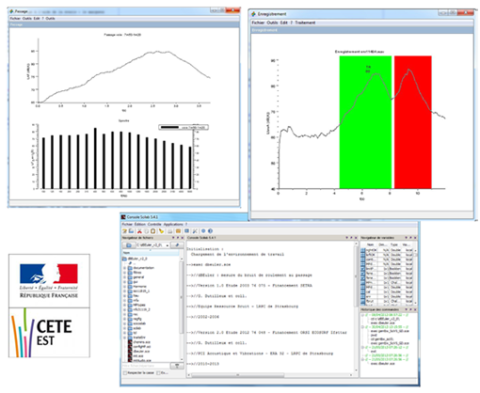Open the Traitement menu in Enregistrement window

305,23
